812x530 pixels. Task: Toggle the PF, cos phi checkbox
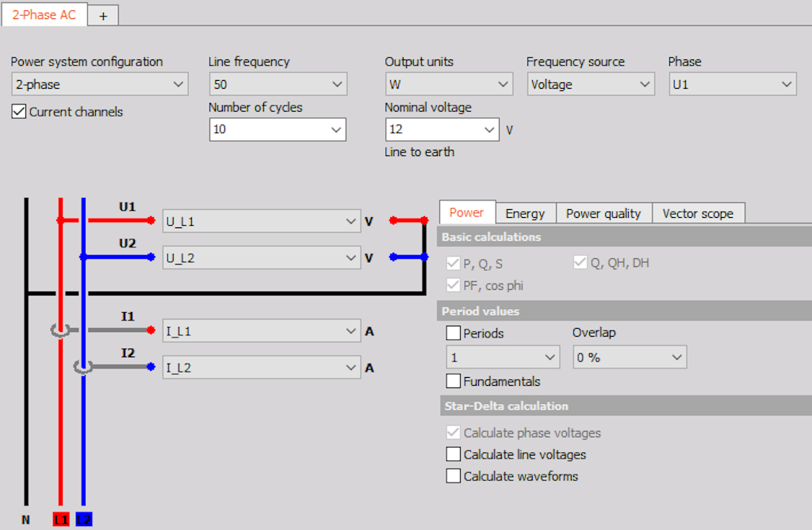click(453, 285)
